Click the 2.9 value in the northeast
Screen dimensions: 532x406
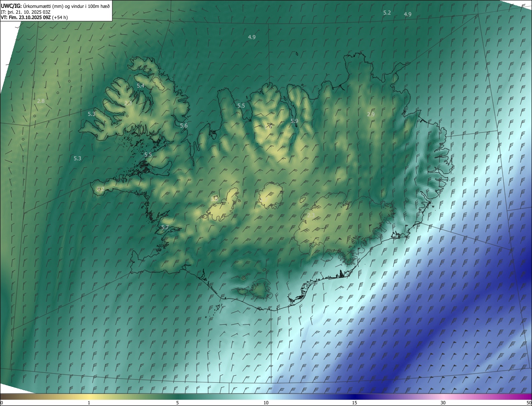point(371,114)
